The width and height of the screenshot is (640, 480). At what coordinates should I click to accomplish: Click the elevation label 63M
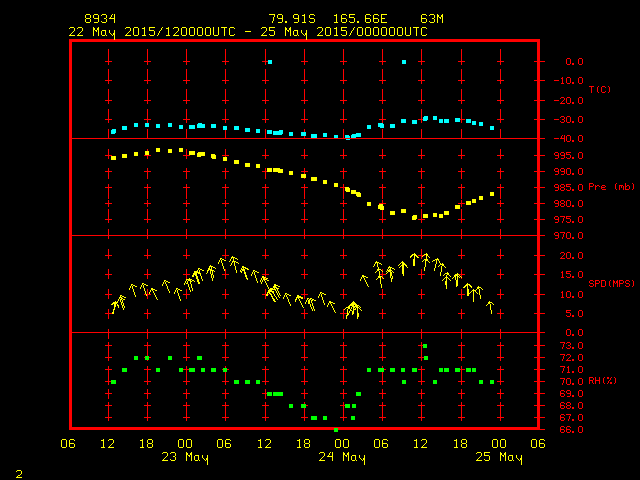[432, 19]
